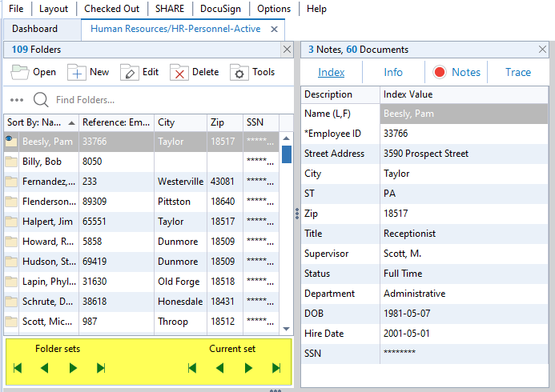Click the magnifier search icon

pyautogui.click(x=41, y=100)
